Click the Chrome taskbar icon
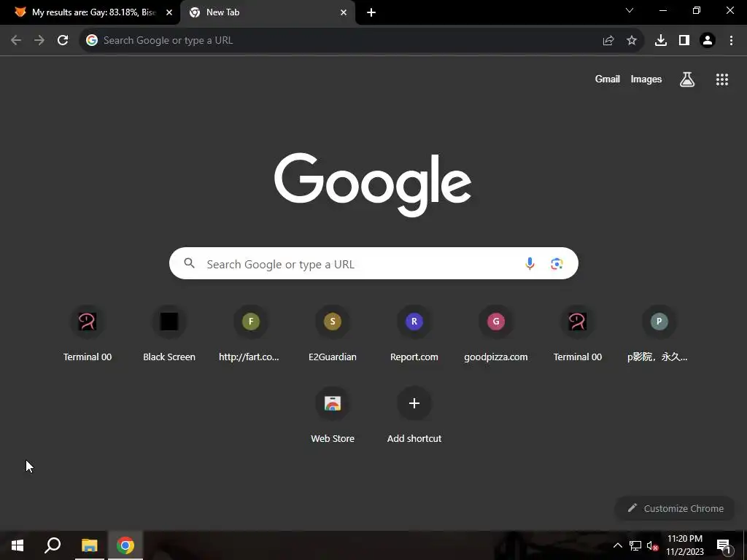 click(125, 545)
